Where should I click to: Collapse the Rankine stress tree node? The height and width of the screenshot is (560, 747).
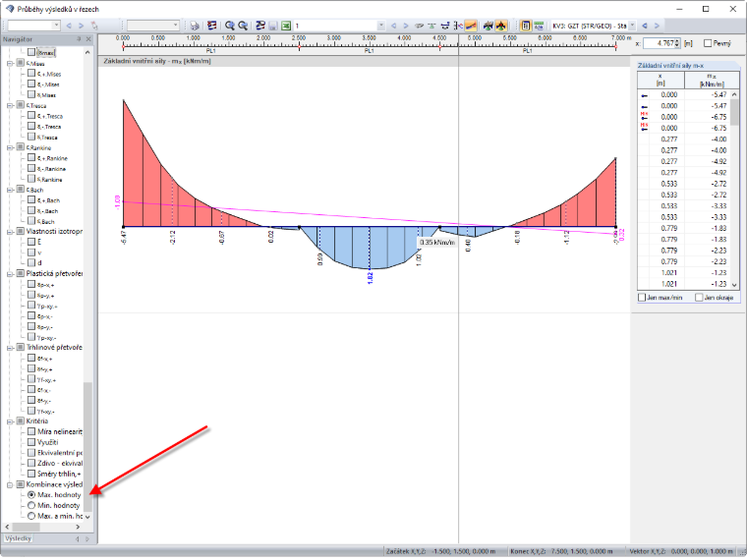click(x=10, y=147)
